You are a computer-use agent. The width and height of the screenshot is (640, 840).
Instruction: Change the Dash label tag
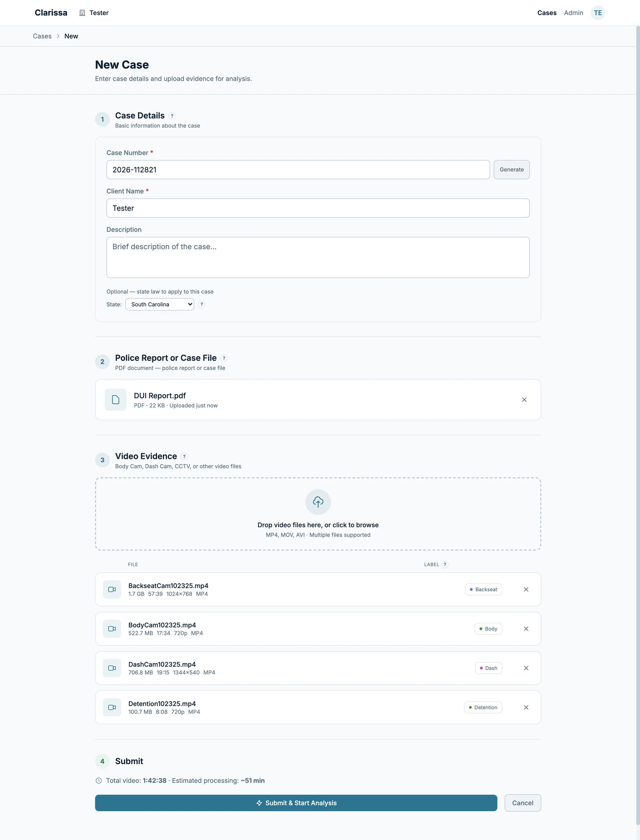click(488, 668)
